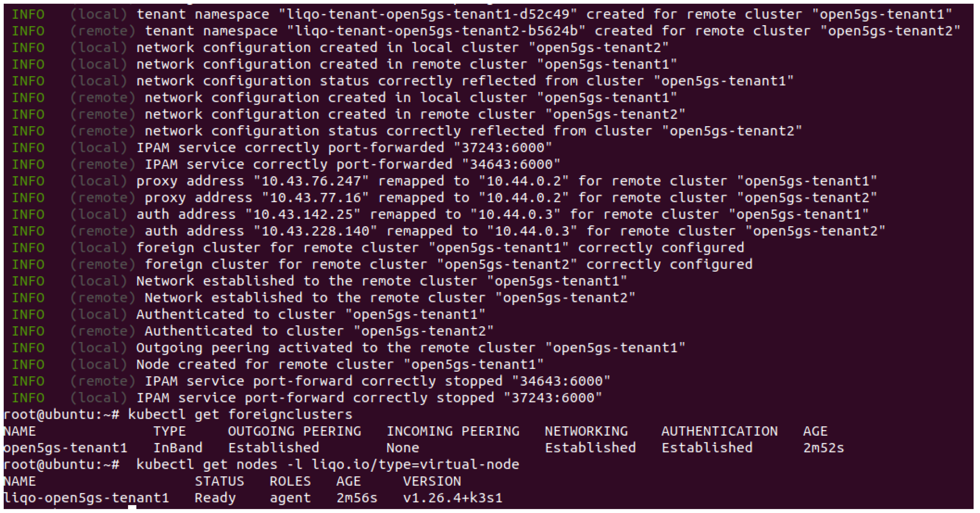
Task: Click the VERSION column header
Action: click(432, 481)
